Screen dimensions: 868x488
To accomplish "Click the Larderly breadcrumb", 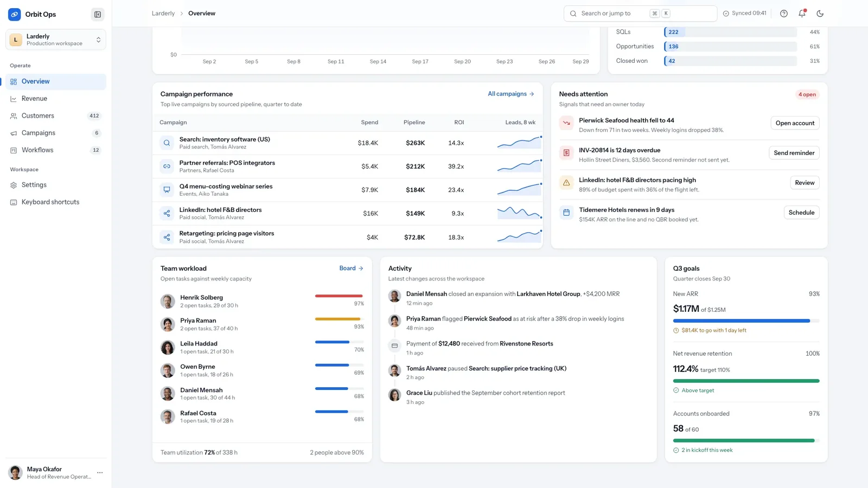I will coord(163,14).
